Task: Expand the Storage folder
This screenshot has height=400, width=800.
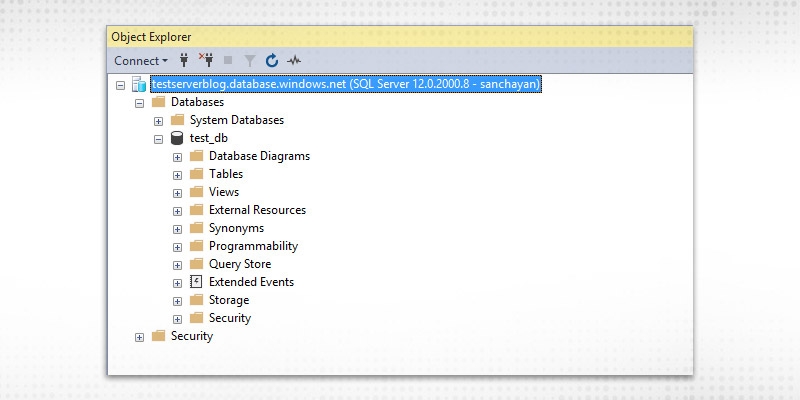Action: point(177,301)
